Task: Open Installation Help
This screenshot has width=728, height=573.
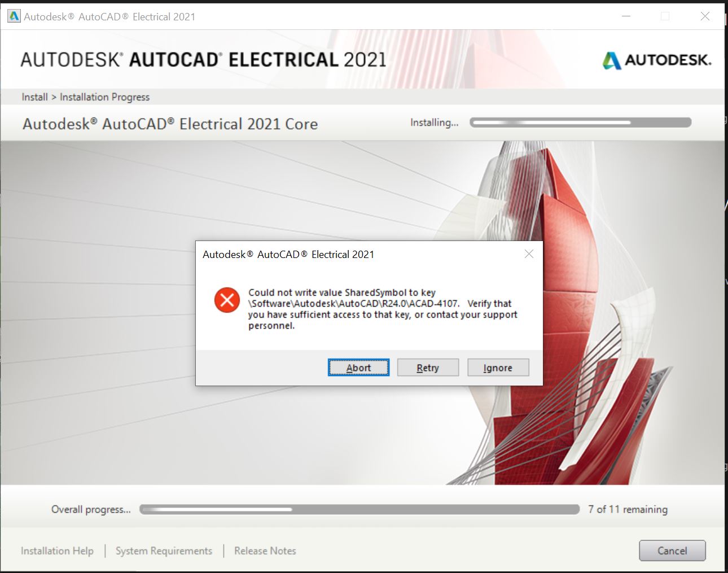Action: click(57, 550)
